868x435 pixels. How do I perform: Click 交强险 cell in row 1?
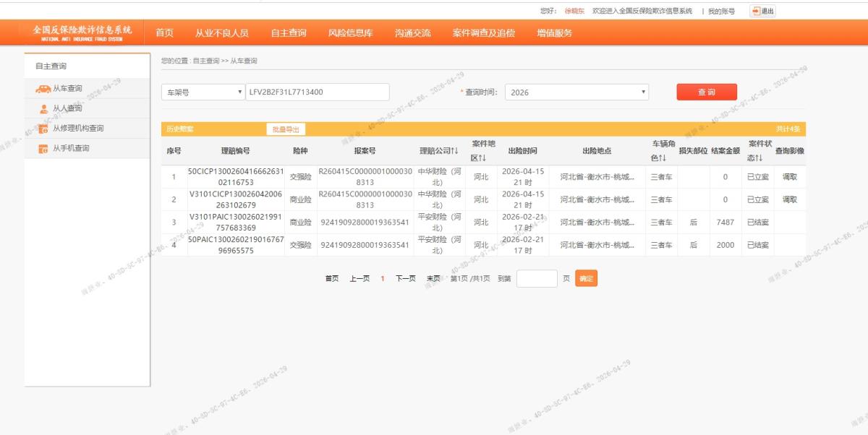[300, 177]
